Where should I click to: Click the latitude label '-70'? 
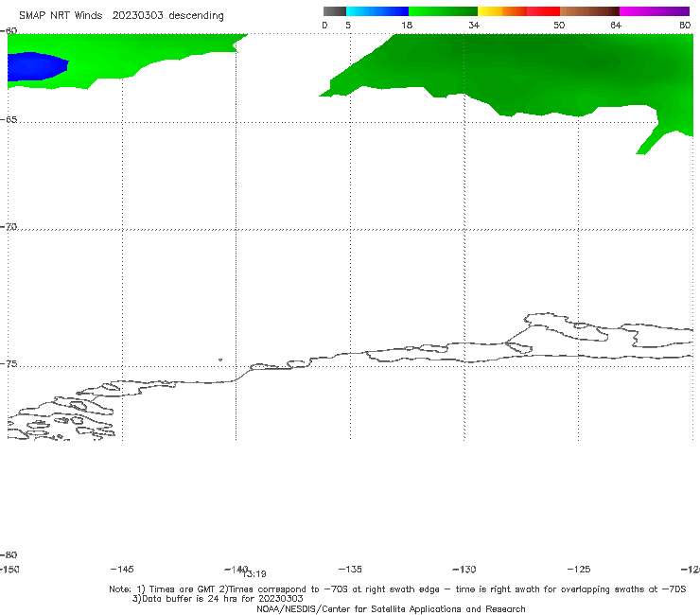[x=9, y=227]
